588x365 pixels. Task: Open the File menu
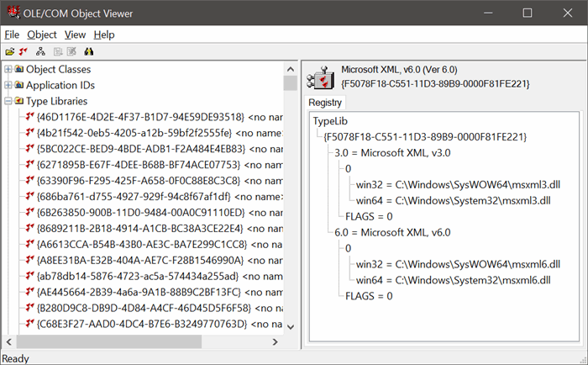12,35
